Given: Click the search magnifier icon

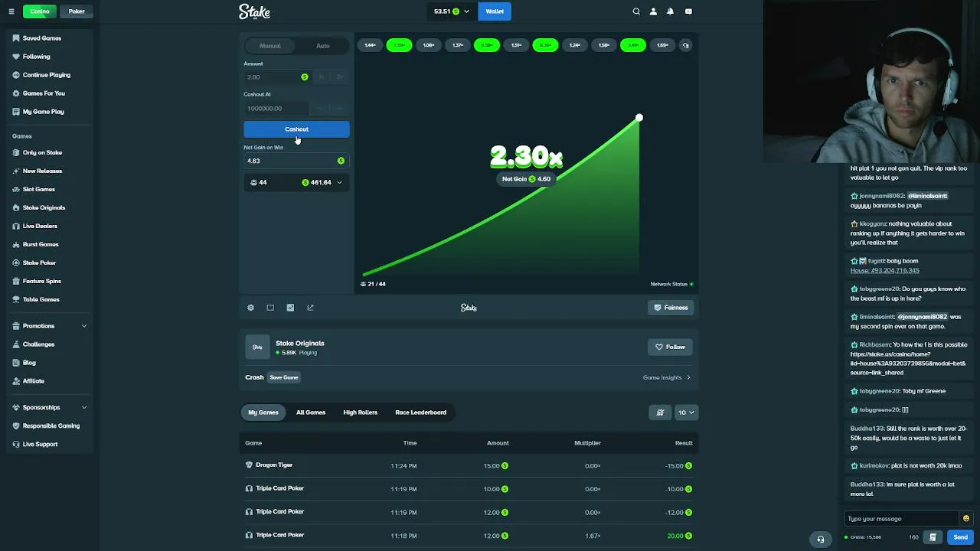Looking at the screenshot, I should click(636, 11).
